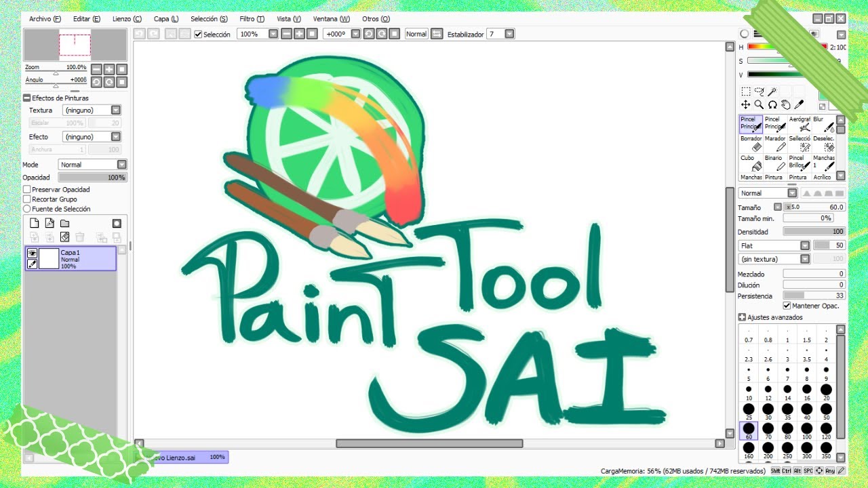Click the clear layer eraser icon
This screenshot has height=488, width=868.
coord(64,237)
